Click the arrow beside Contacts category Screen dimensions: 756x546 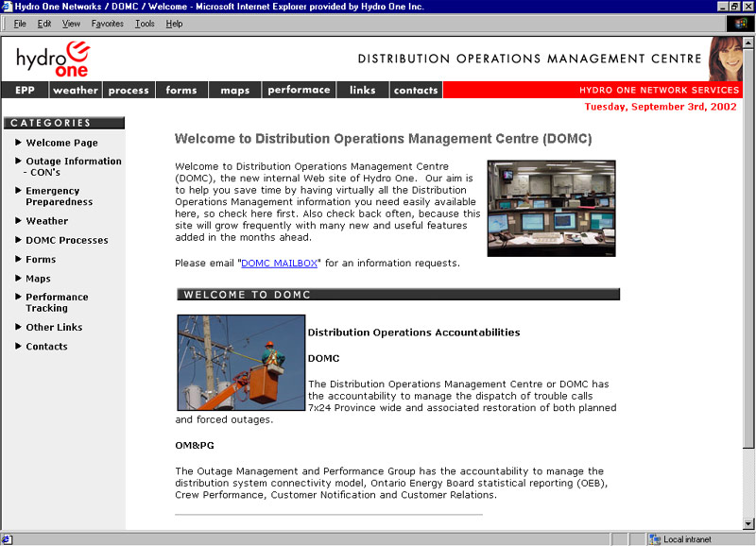(18, 346)
